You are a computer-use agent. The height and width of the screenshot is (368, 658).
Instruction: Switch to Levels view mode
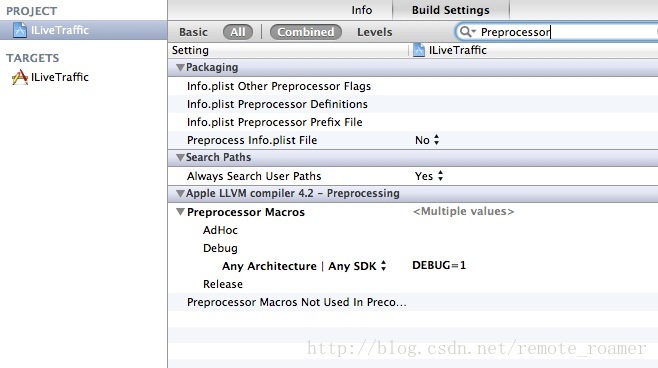pos(375,32)
